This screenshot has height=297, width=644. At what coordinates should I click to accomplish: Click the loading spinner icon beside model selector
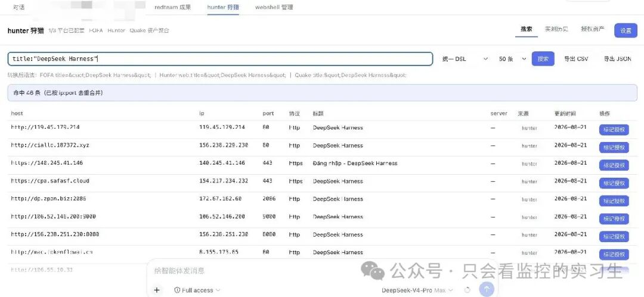click(x=467, y=290)
